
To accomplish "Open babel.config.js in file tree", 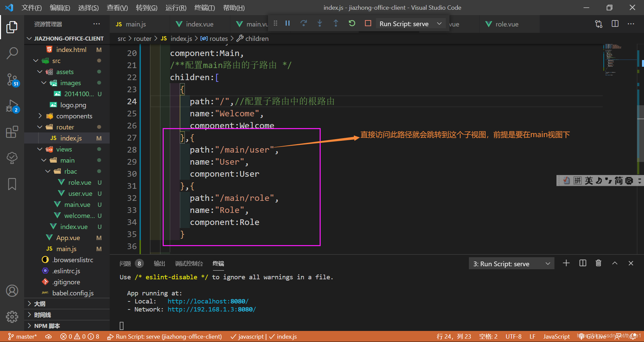I will [73, 293].
